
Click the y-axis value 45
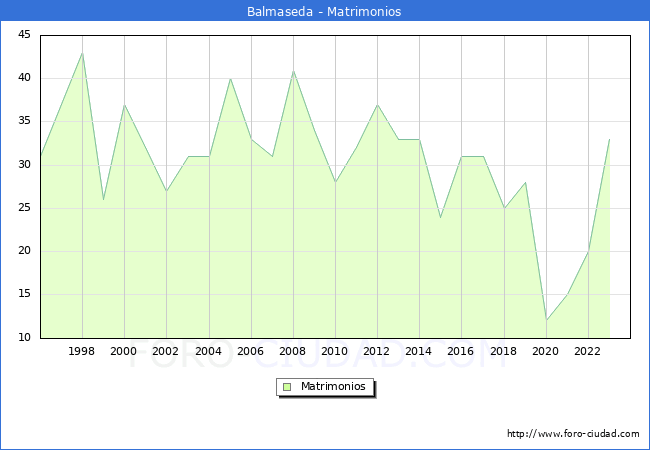tap(24, 34)
